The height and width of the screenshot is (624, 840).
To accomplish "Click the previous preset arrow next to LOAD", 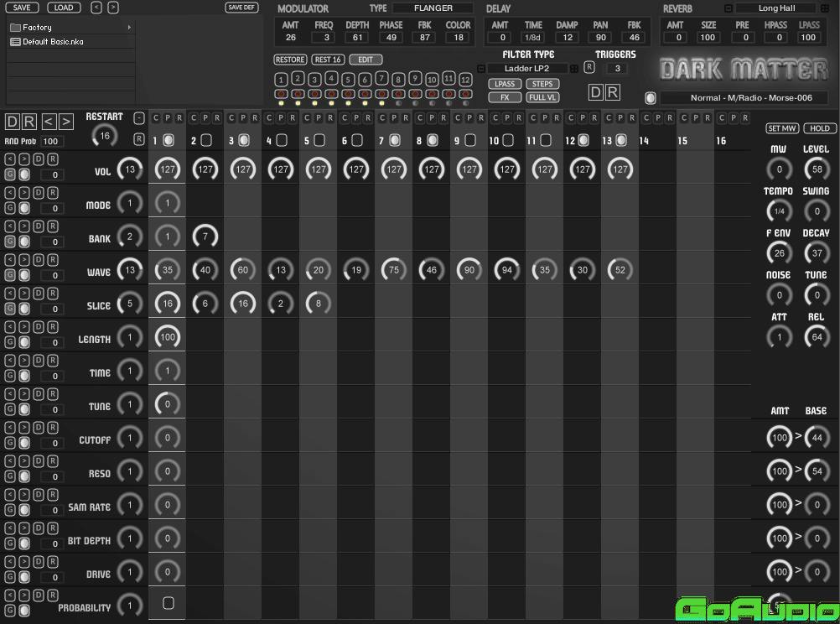I will tap(96, 8).
